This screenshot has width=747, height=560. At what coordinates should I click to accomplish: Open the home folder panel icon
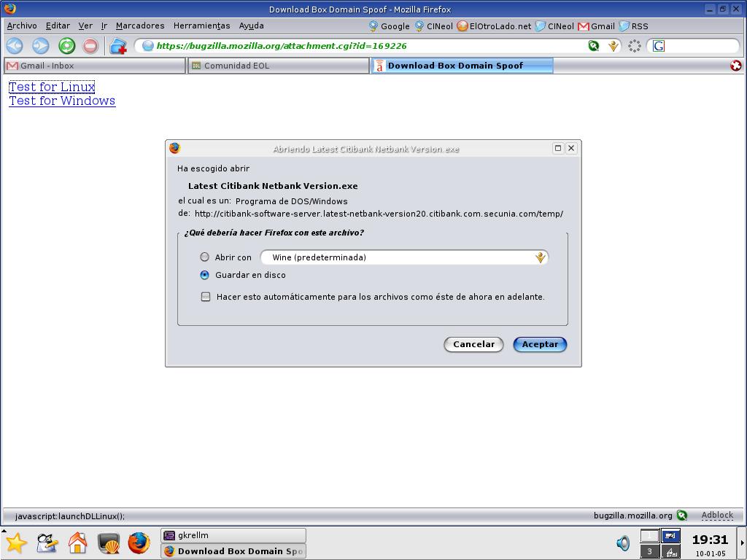(77, 543)
